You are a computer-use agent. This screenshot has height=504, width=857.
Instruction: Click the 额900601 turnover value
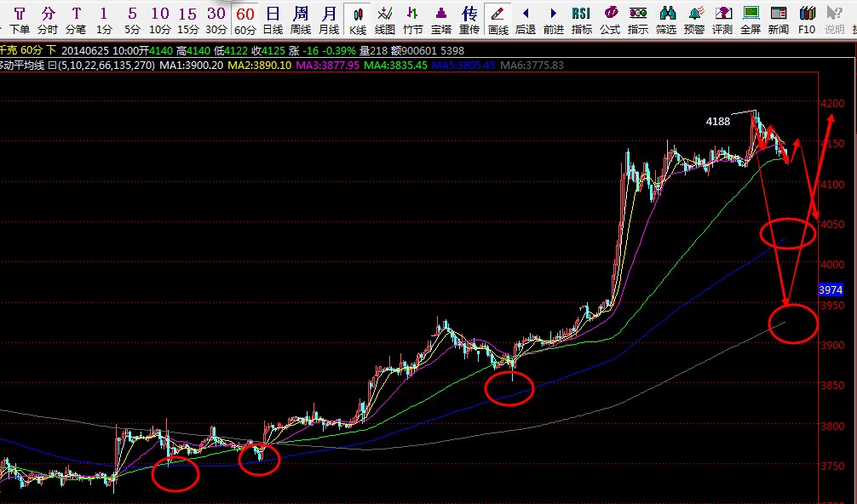[x=414, y=51]
